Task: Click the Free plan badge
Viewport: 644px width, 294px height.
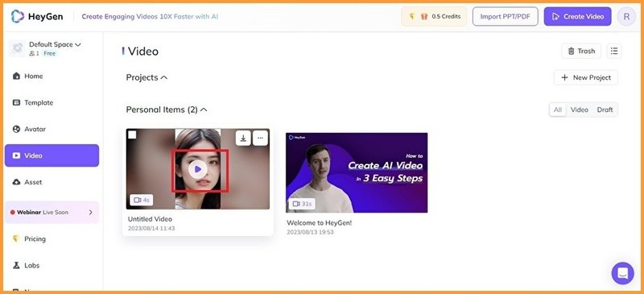Action: coord(49,53)
